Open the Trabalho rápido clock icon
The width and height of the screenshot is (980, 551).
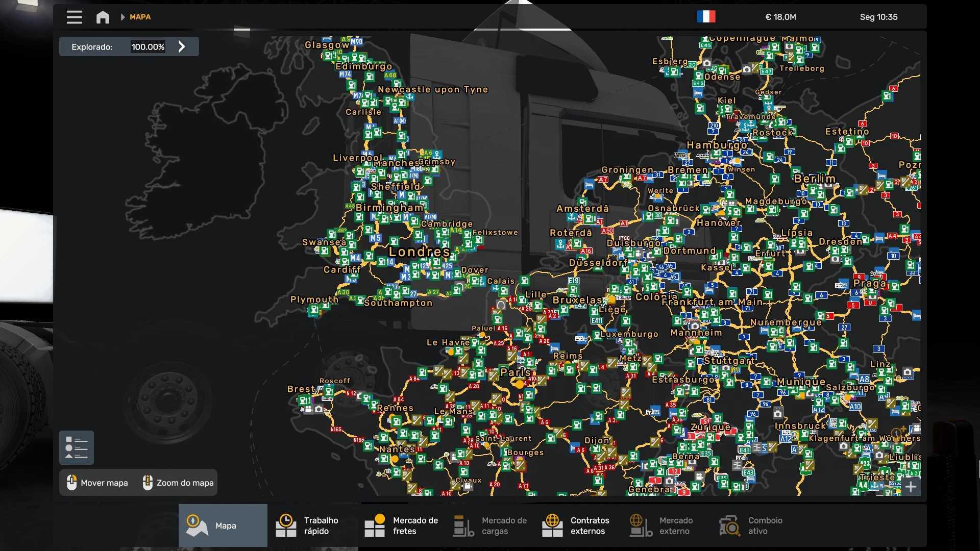click(x=286, y=525)
